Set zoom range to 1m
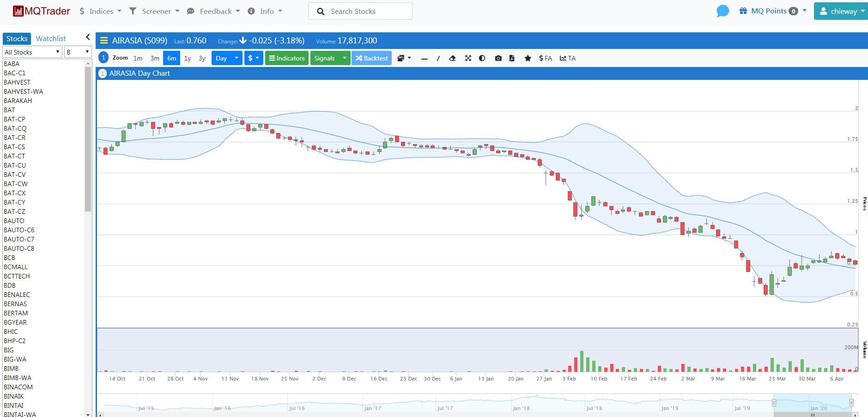 138,58
